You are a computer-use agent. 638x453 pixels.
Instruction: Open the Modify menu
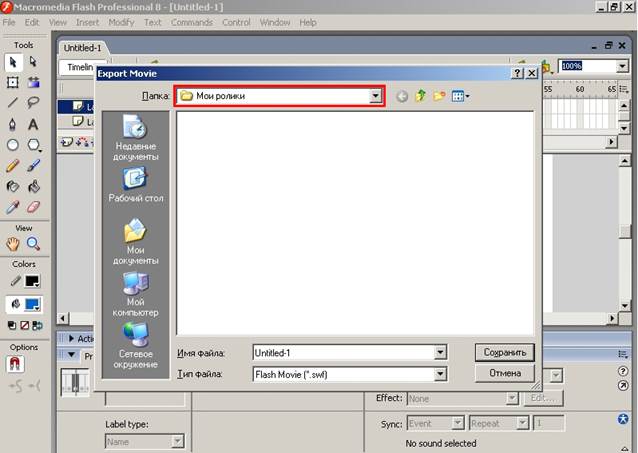click(121, 22)
